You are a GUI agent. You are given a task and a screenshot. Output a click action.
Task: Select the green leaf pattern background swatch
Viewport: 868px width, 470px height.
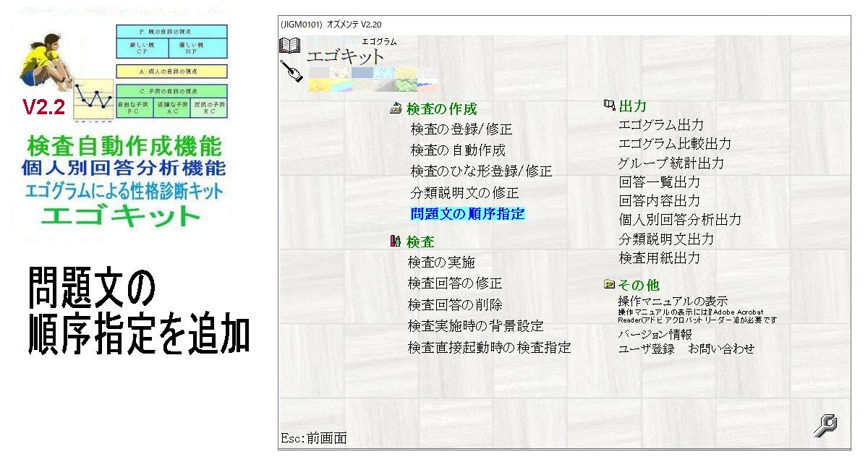point(405,85)
